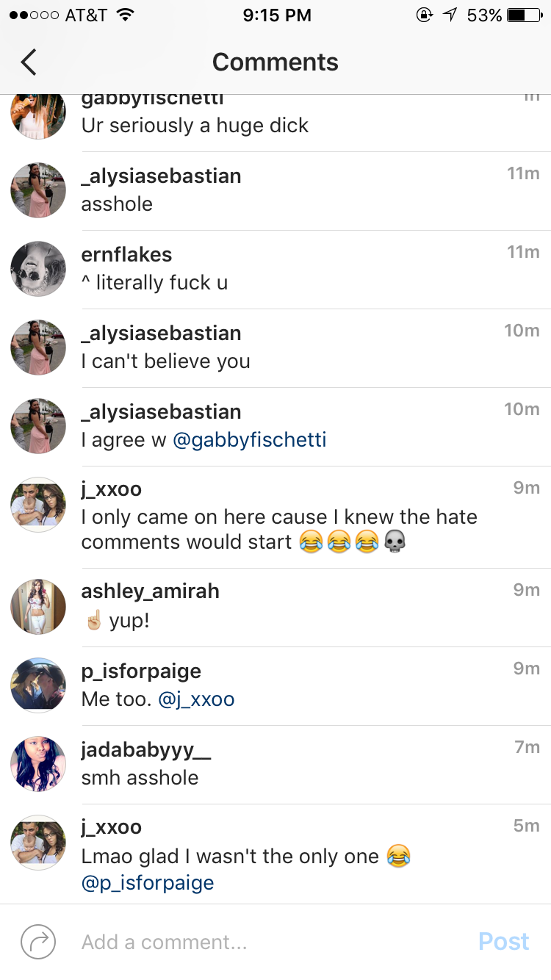Screen dimensions: 551x980
Task: Tap the Post button
Action: (503, 941)
